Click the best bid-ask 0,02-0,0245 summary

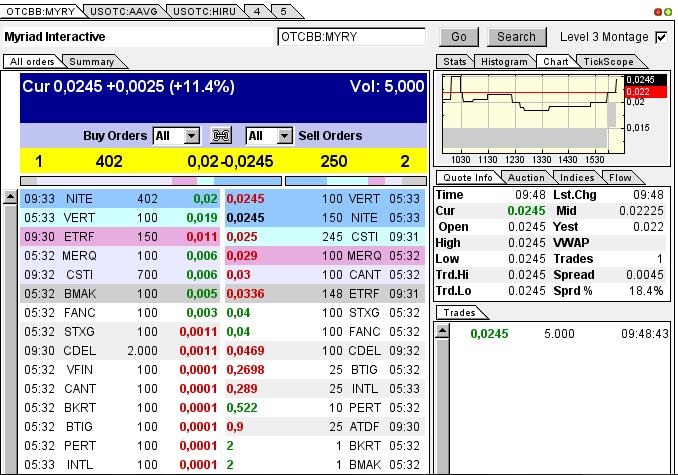(x=230, y=162)
